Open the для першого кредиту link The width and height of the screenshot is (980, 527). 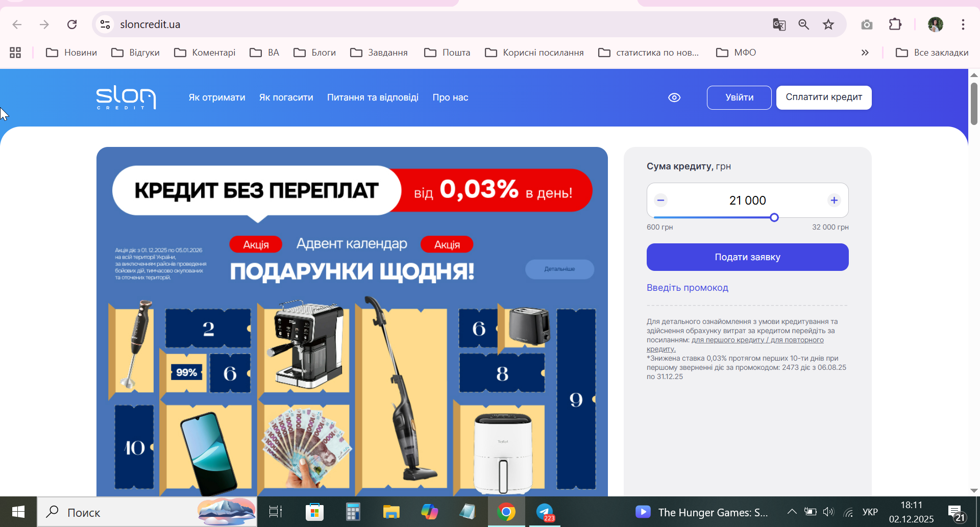[728, 340]
